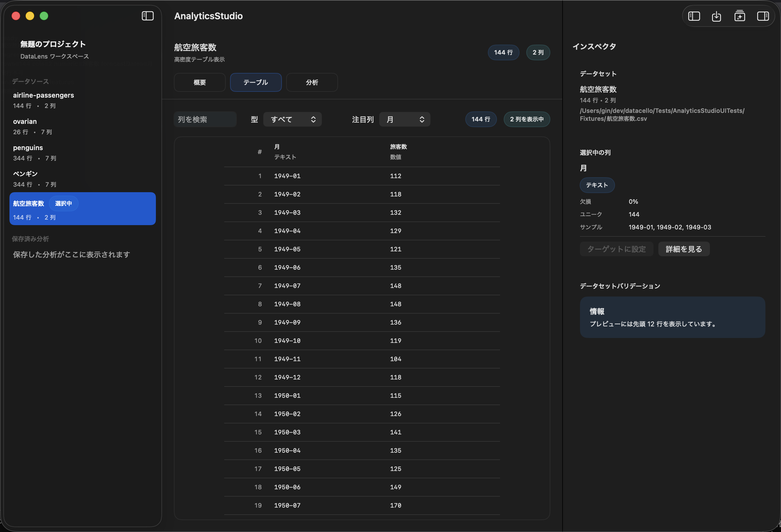This screenshot has height=532, width=781.
Task: Click the cell 1949-01
Action: (x=287, y=176)
